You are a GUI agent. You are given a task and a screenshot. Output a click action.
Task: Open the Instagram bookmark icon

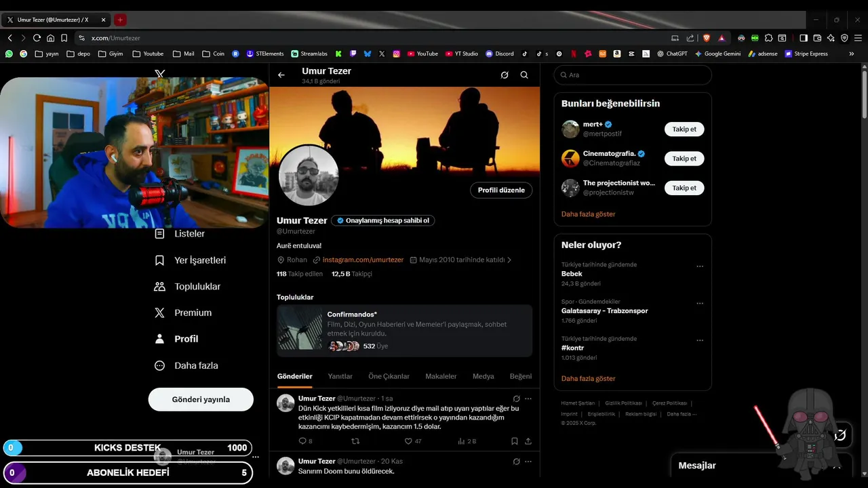(396, 54)
